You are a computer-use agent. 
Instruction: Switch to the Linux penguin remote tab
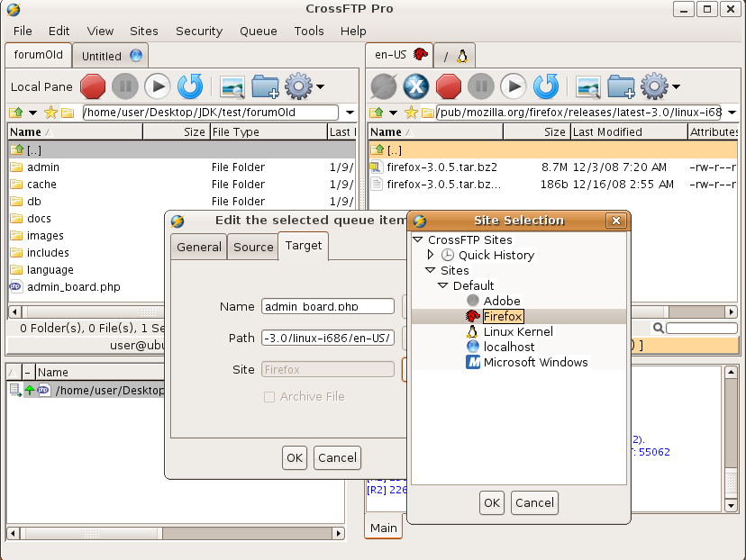click(x=455, y=57)
